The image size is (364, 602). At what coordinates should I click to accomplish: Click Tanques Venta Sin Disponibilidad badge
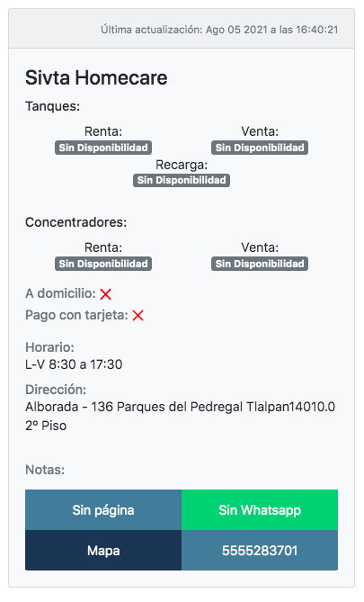260,148
